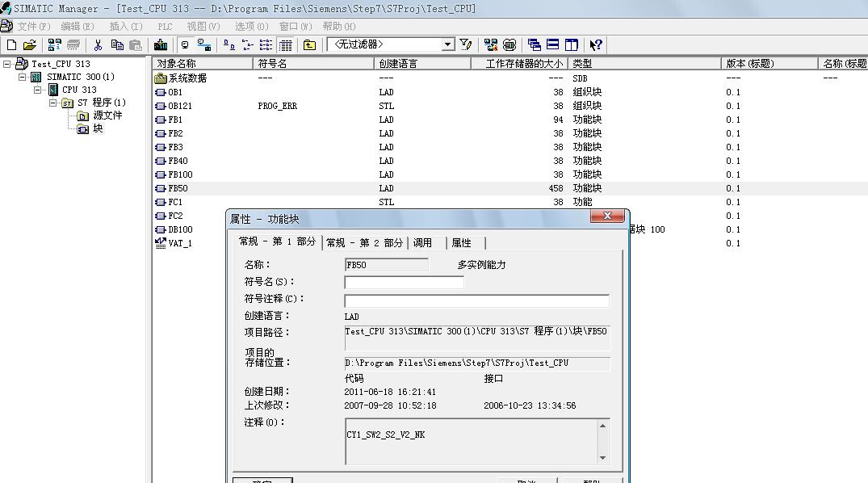Click the Open Project folder icon
Viewport: 868px width, 483px height.
(30, 45)
